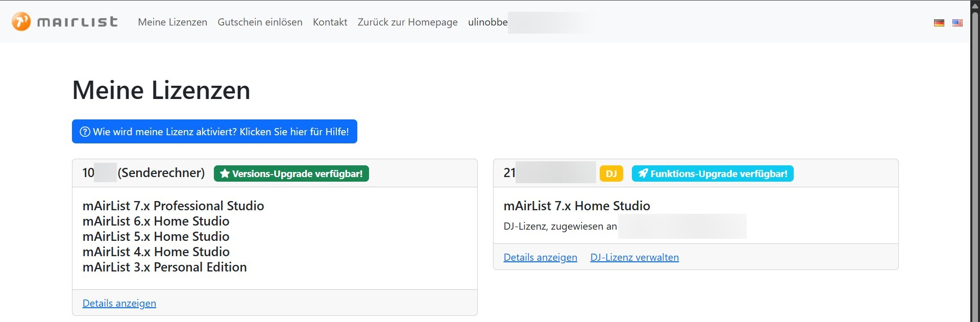Click the mAirList logo in the header
Image resolution: width=980 pixels, height=322 pixels.
click(65, 22)
